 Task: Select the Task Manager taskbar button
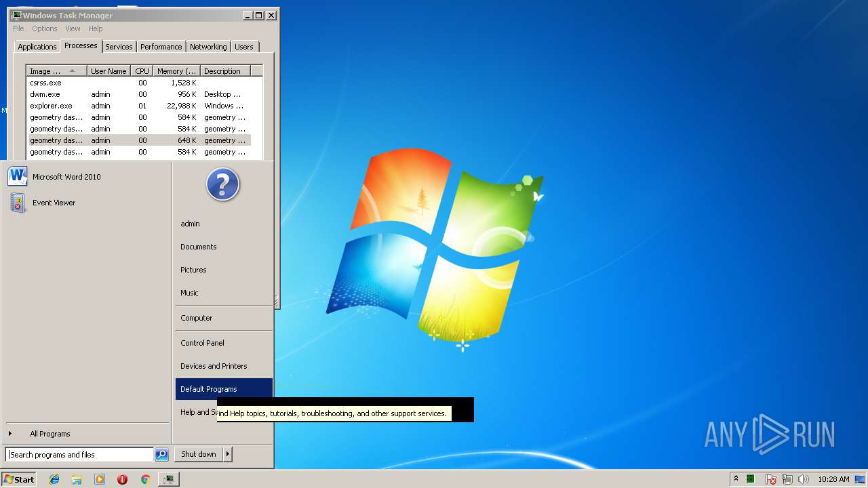click(x=168, y=479)
